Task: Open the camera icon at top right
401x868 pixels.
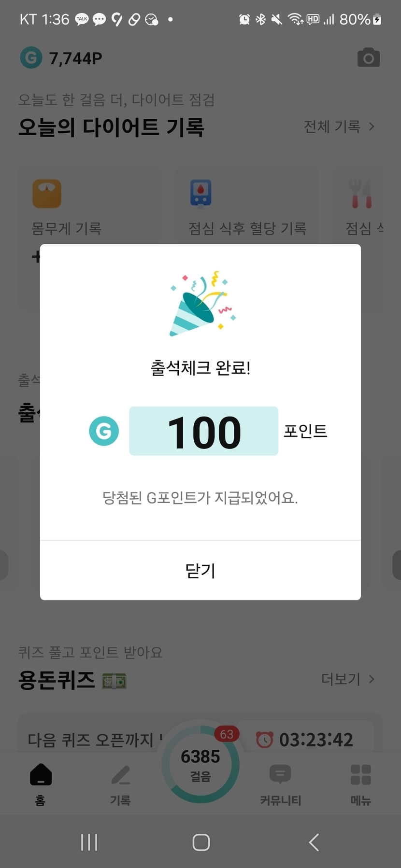Action: click(x=368, y=58)
